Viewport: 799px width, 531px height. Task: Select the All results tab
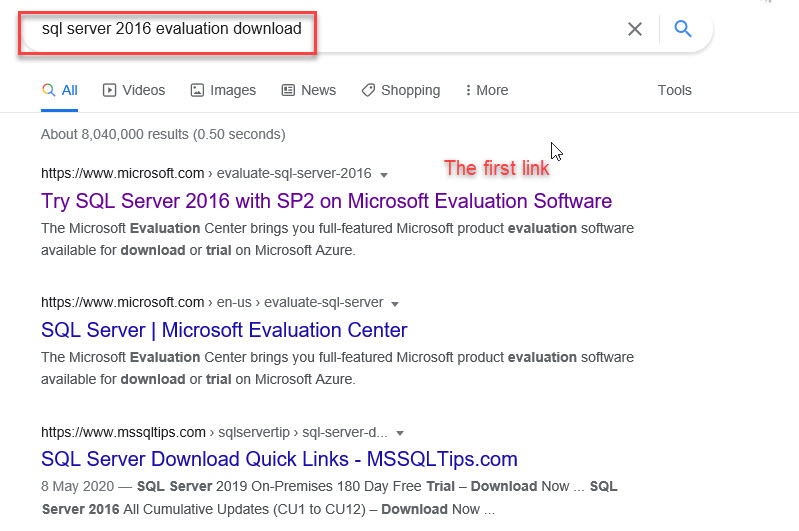[60, 90]
